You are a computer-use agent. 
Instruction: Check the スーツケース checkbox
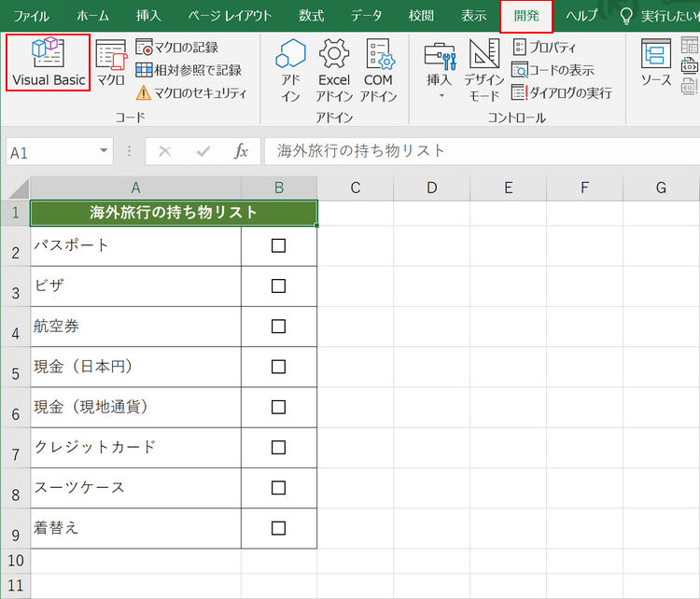point(278,488)
